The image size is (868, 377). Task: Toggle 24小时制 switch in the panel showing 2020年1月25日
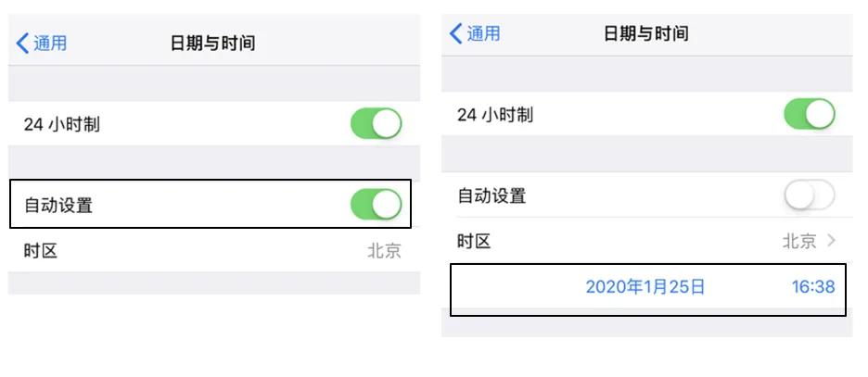pos(809,115)
